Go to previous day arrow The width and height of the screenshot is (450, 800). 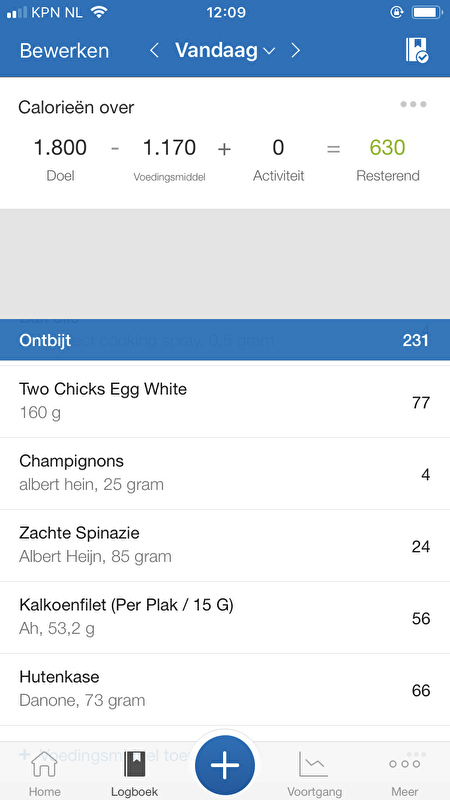click(x=155, y=51)
